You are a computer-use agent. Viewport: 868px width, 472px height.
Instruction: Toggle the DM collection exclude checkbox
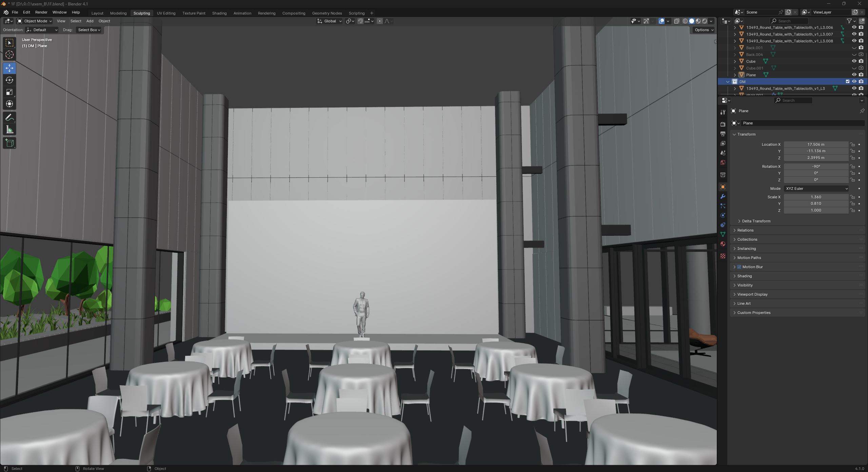pyautogui.click(x=847, y=82)
